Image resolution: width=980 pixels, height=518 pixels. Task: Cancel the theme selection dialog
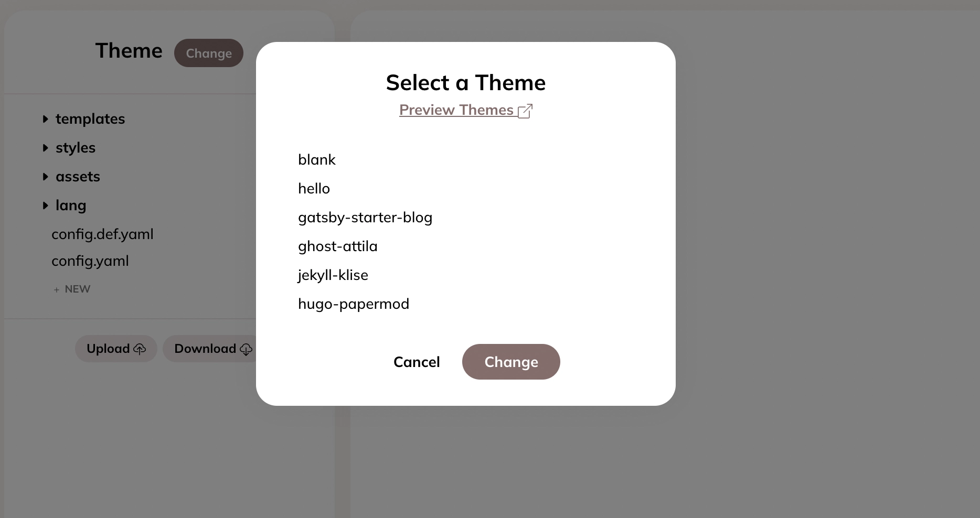point(417,362)
